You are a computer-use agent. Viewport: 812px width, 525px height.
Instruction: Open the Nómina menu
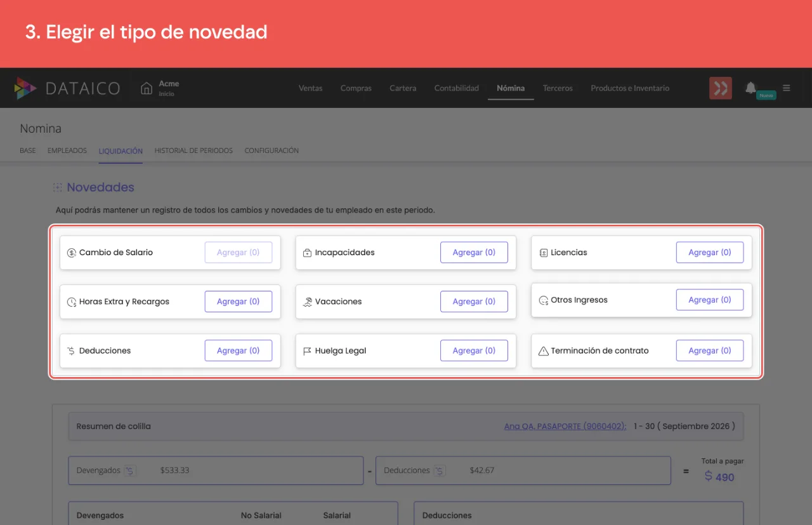tap(511, 88)
